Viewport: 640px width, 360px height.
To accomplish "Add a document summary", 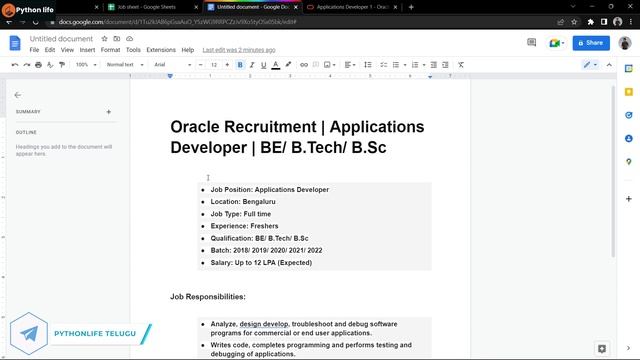I will pos(109,112).
